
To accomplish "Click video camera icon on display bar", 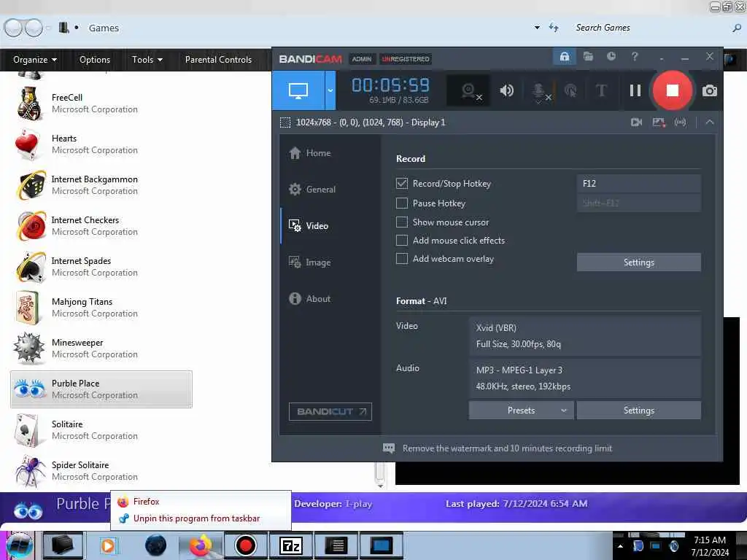I will (636, 122).
